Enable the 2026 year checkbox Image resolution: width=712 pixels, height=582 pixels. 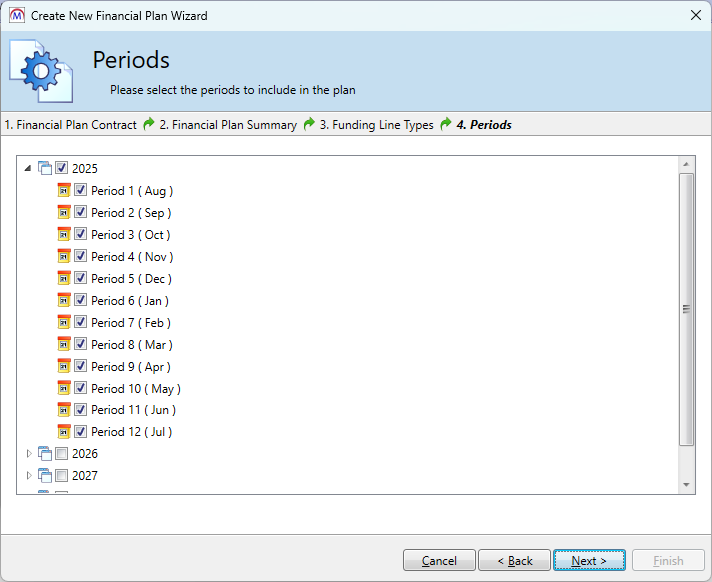[62, 454]
